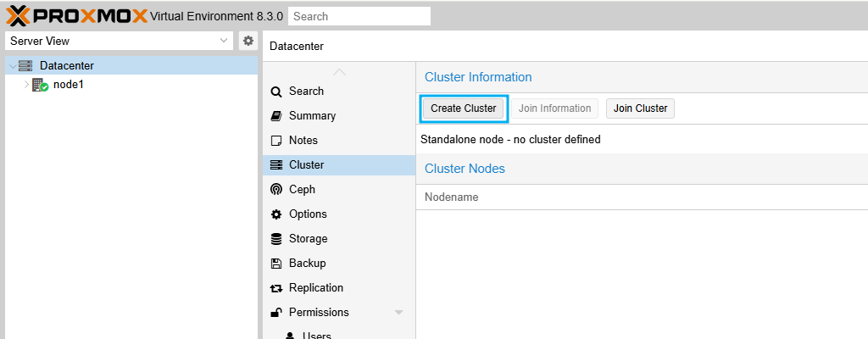Focus the top Search input field
The height and width of the screenshot is (339, 868).
tap(359, 16)
